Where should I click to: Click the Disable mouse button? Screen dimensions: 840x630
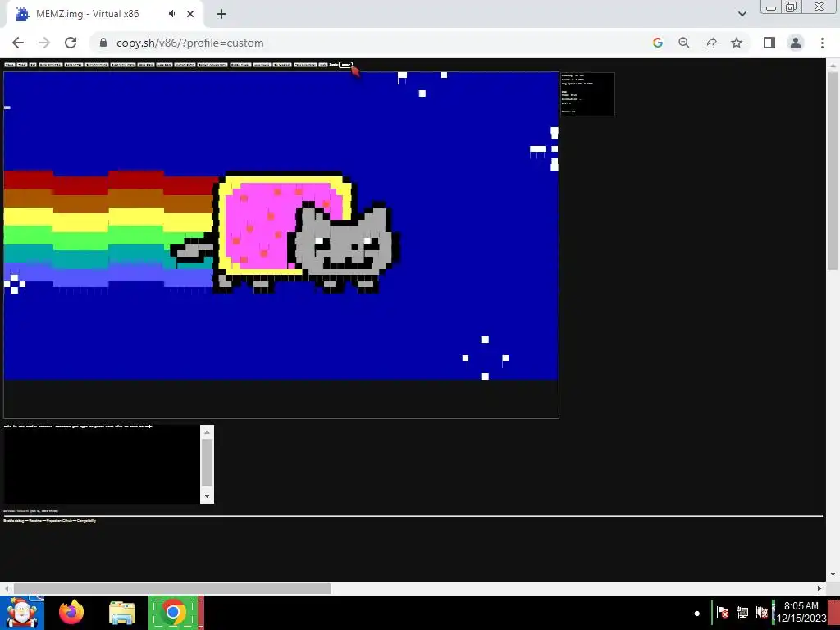click(240, 65)
